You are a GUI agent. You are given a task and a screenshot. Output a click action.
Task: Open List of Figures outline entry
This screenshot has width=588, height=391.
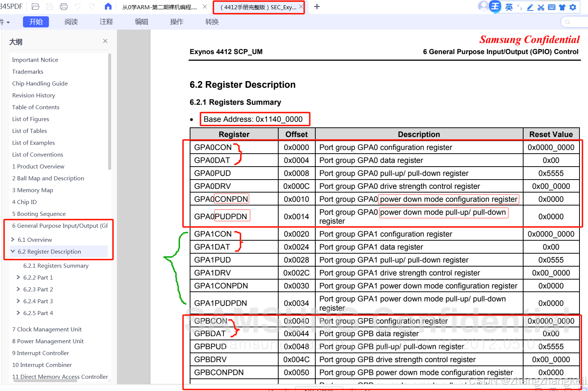click(31, 119)
